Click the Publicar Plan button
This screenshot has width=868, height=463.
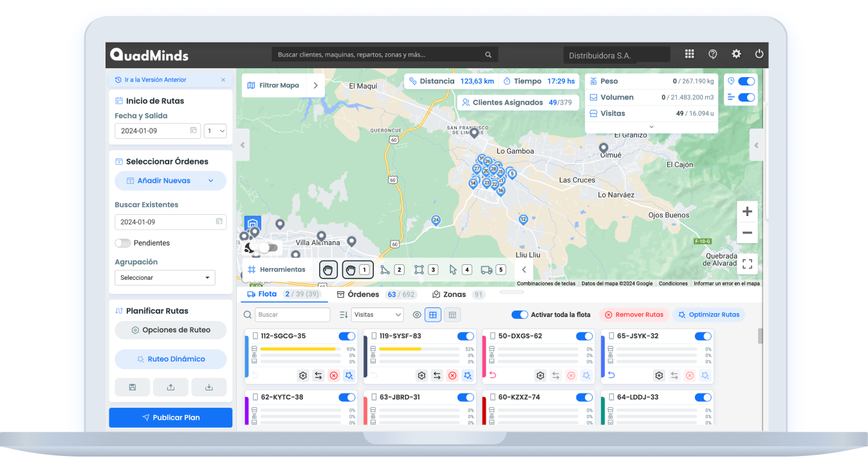[x=171, y=417]
